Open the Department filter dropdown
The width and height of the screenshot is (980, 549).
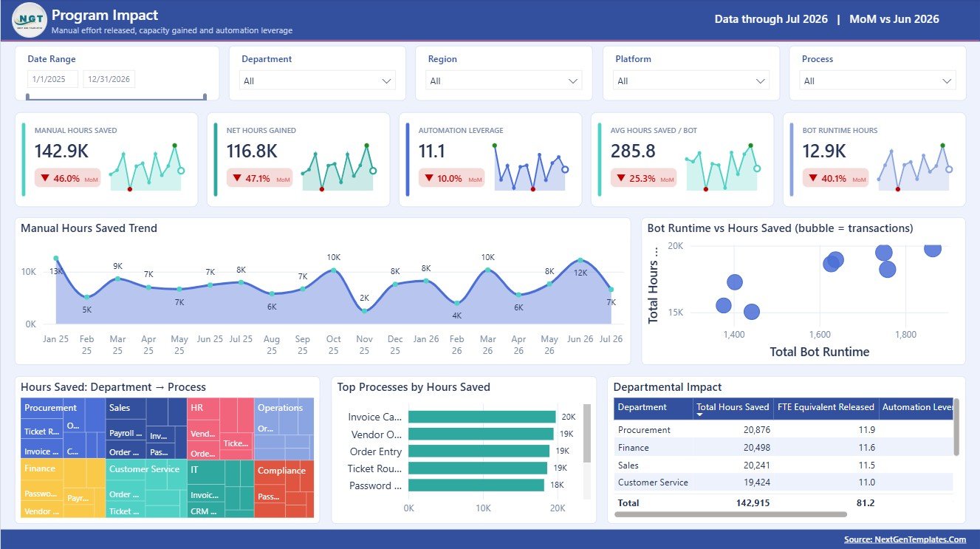tap(318, 81)
